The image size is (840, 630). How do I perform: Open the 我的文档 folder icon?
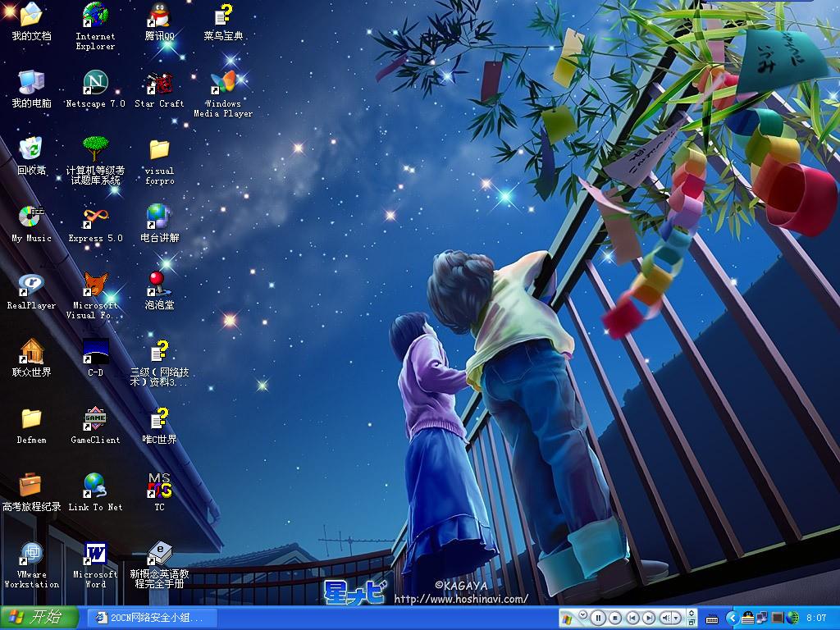31,21
